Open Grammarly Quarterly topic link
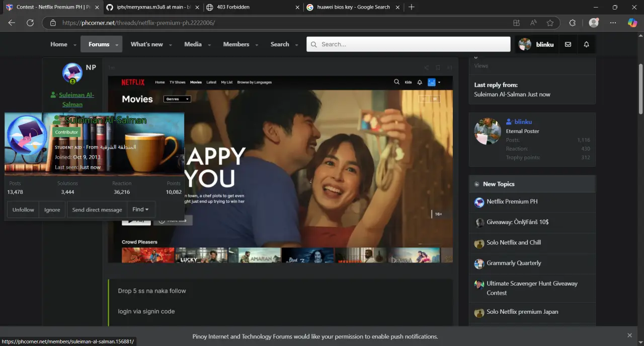The image size is (644, 346). click(514, 263)
